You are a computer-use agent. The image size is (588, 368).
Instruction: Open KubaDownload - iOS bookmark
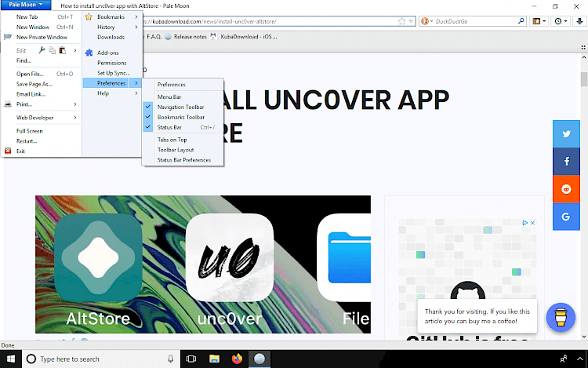coord(244,37)
